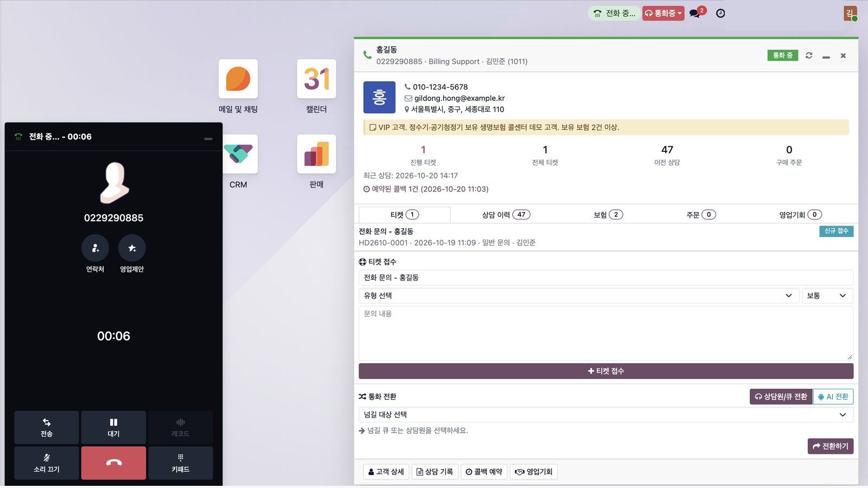This screenshot has width=868, height=488.
Task: Open the HD2610-0001 전화 문의 ticket row
Action: [x=606, y=237]
